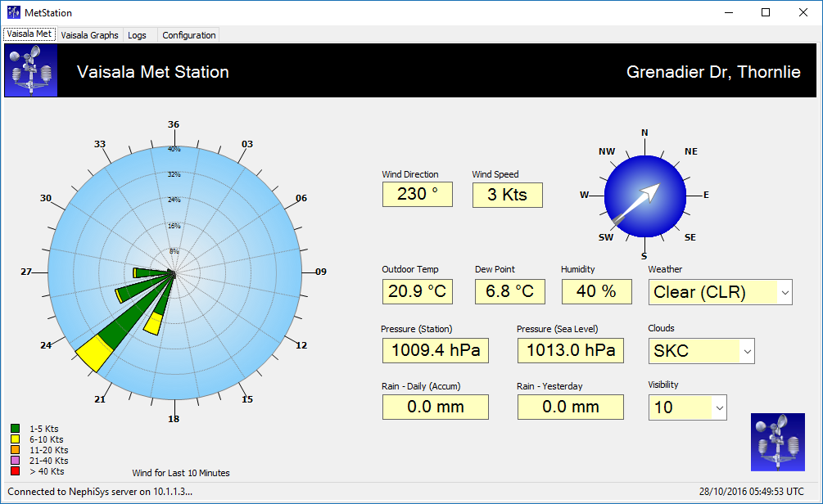Click the Outdoor Temp field 20.9 °C
The width and height of the screenshot is (823, 504).
point(418,291)
